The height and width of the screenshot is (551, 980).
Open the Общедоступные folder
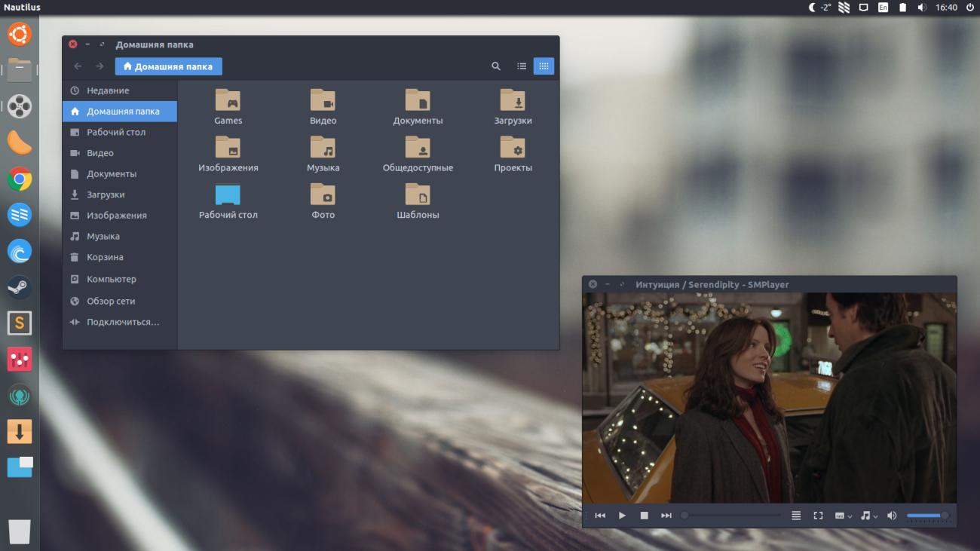(418, 154)
